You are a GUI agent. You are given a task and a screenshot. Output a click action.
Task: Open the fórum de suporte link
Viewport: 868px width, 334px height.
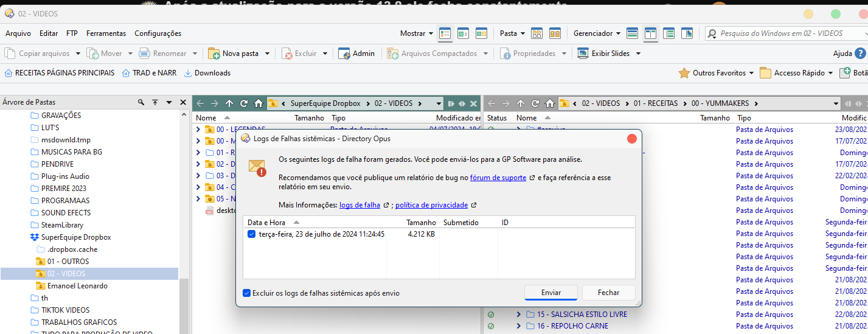[498, 178]
